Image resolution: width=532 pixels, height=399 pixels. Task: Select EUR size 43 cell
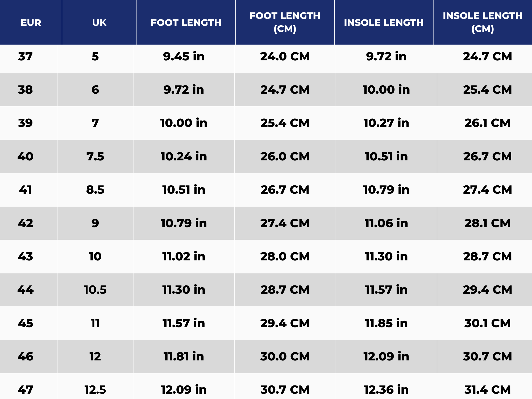click(26, 257)
